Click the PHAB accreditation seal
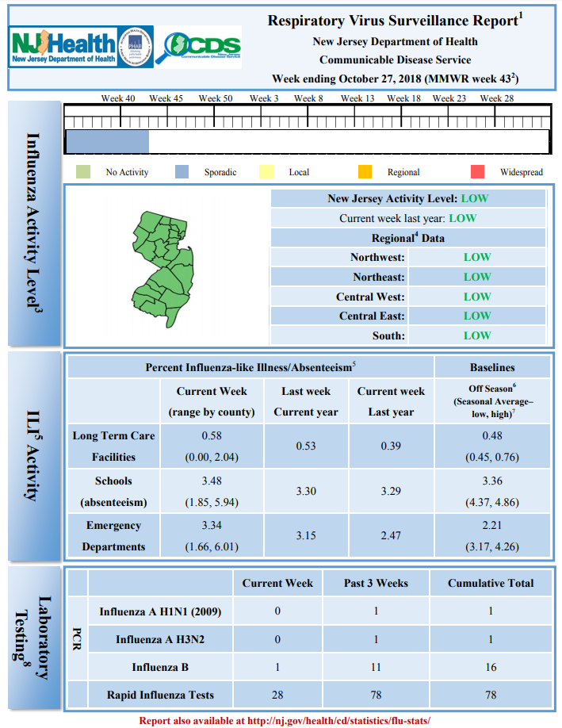The height and width of the screenshot is (728, 562). [135, 47]
